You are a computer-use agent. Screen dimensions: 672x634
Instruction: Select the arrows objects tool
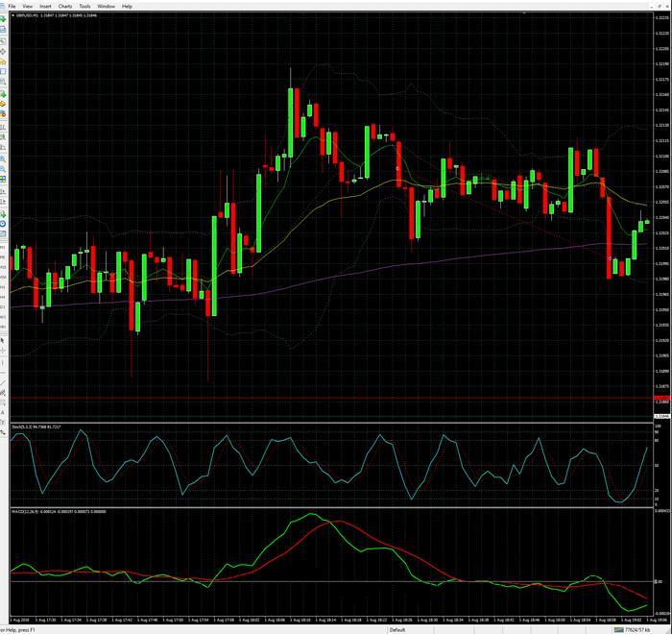3,432
